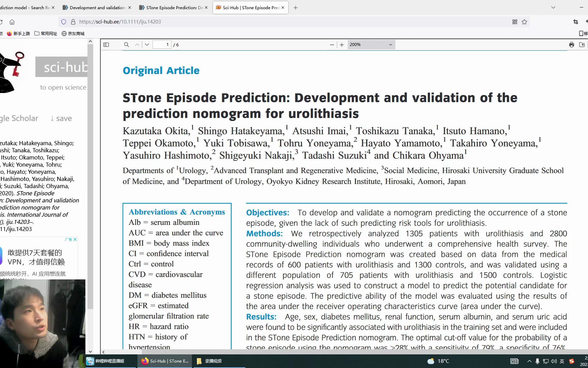
Task: Open the volume tray icon
Action: 554,361
